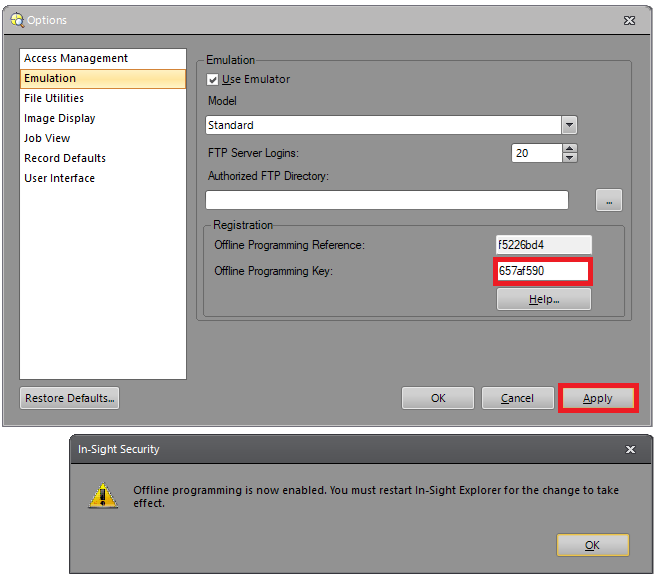Decrease FTP Server Logins with down arrow

570,158
